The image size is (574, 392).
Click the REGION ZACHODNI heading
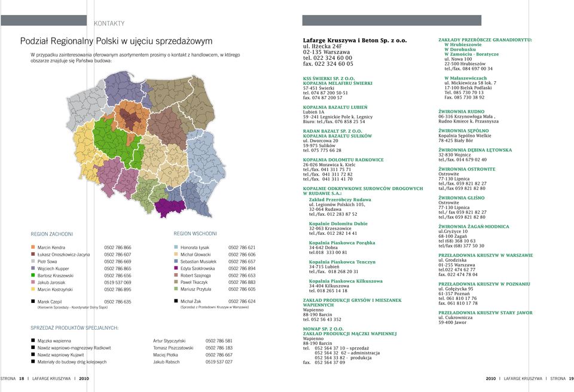[x=51, y=234]
